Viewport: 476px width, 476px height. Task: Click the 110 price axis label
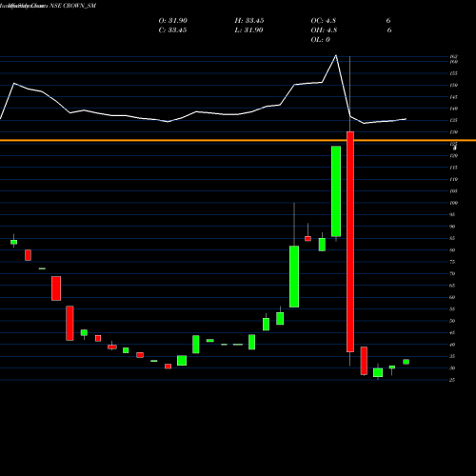[x=454, y=179]
